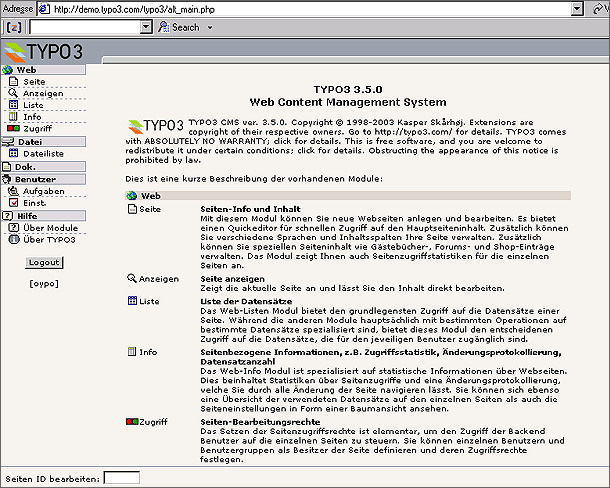
Task: Click the Liste icon in module description list
Action: point(132,301)
